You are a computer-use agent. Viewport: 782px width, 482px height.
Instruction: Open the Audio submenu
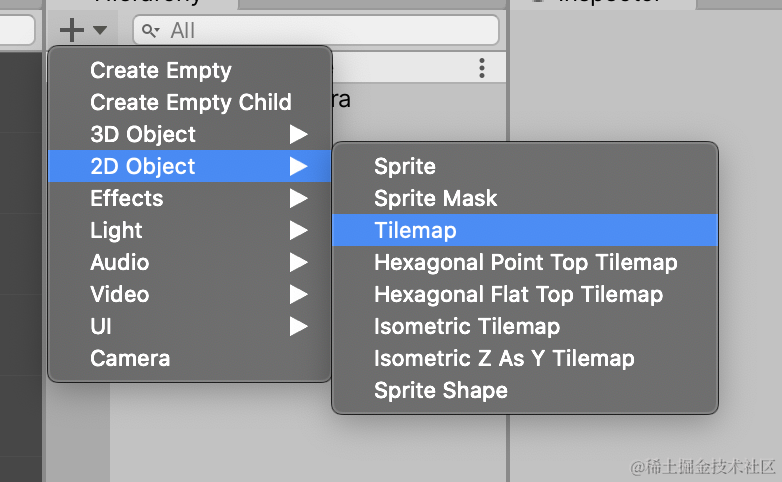pos(190,262)
